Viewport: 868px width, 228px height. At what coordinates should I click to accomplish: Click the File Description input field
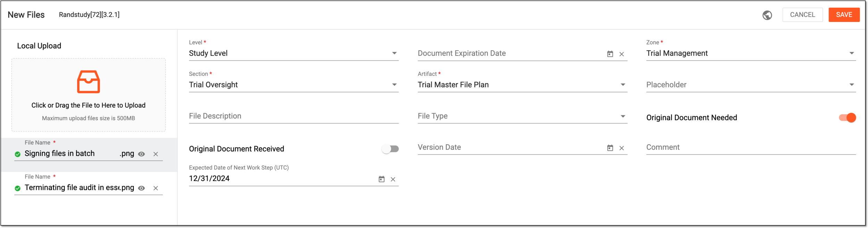[x=293, y=116]
